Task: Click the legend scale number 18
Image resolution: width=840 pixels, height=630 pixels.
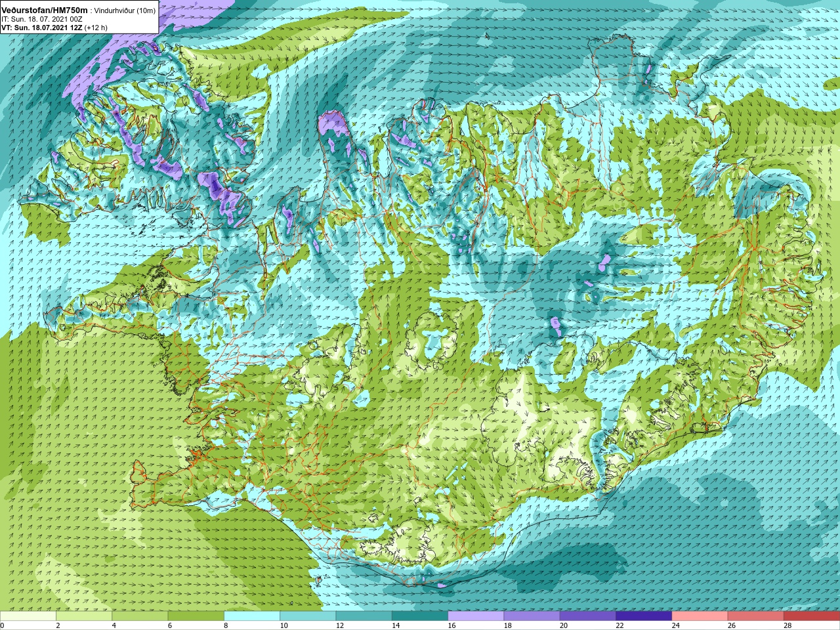Action: (x=507, y=625)
